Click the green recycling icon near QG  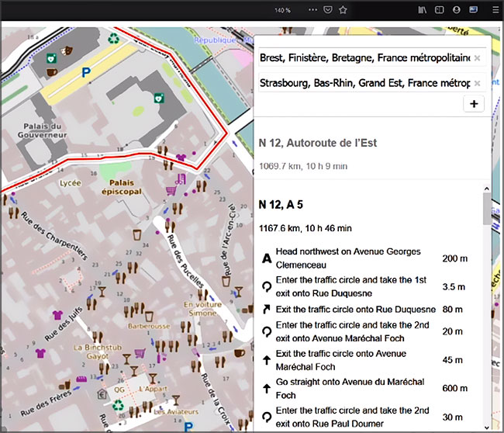coord(118,405)
